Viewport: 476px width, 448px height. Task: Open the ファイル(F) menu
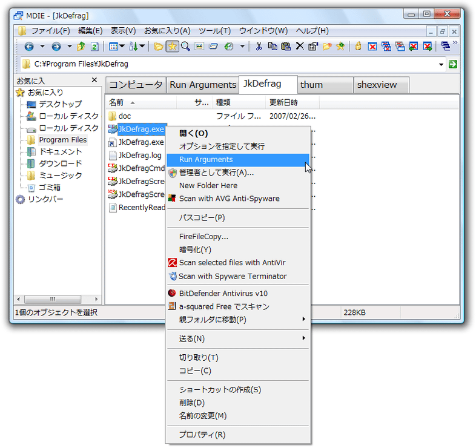point(51,31)
